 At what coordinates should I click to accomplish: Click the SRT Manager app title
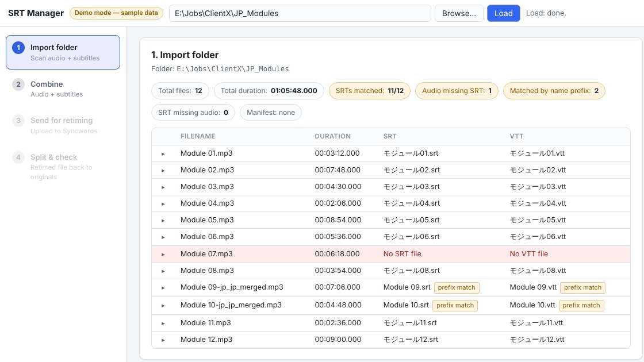[x=36, y=13]
